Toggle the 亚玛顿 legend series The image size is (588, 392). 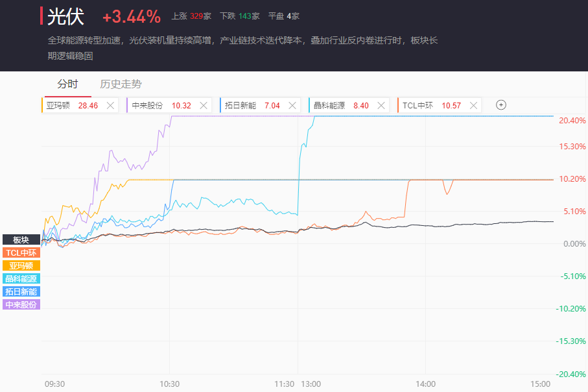21,265
